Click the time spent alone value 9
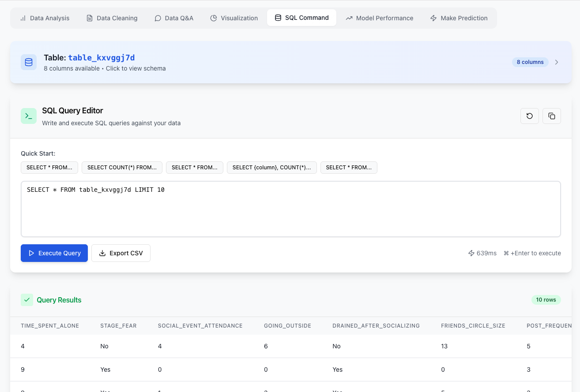Screen dimensions: 580x392 pyautogui.click(x=23, y=370)
